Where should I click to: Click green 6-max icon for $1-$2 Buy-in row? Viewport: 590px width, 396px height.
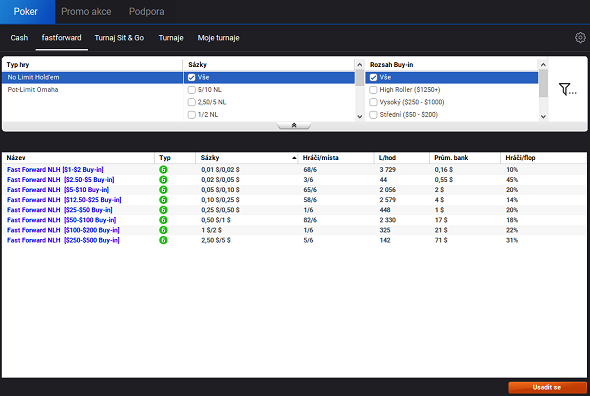coord(163,170)
